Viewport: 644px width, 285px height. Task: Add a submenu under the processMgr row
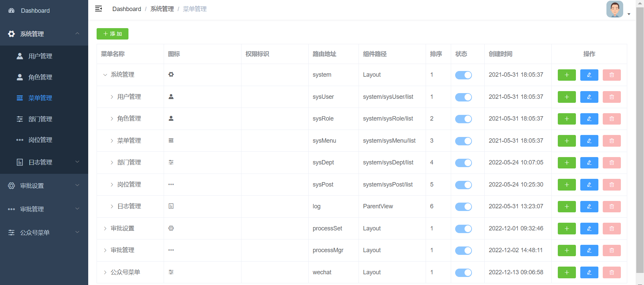pyautogui.click(x=567, y=251)
